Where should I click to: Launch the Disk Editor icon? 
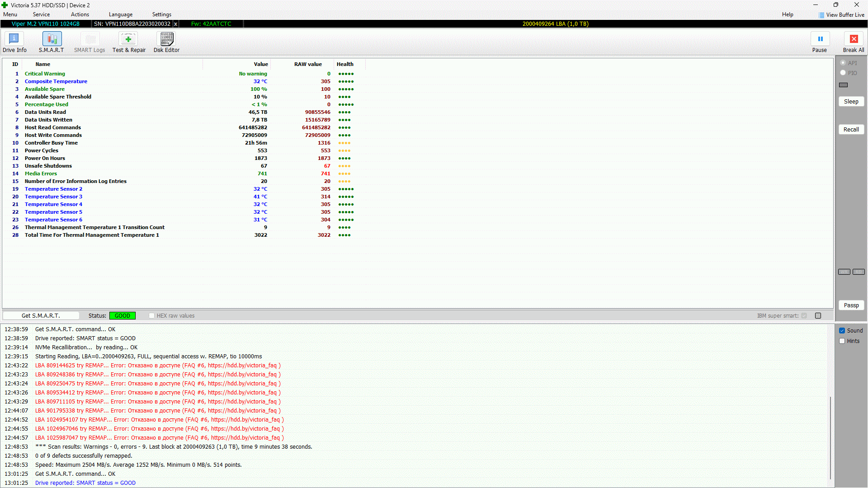166,39
